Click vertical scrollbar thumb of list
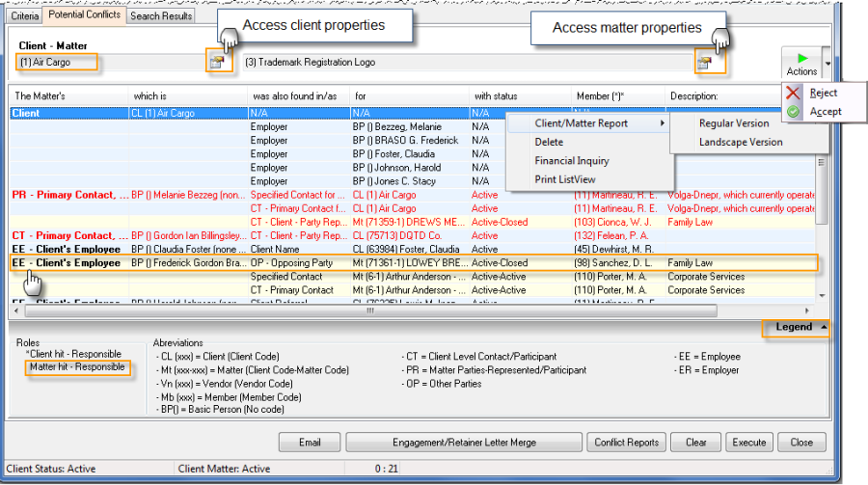Screen dimensions: 868x485 [822, 189]
